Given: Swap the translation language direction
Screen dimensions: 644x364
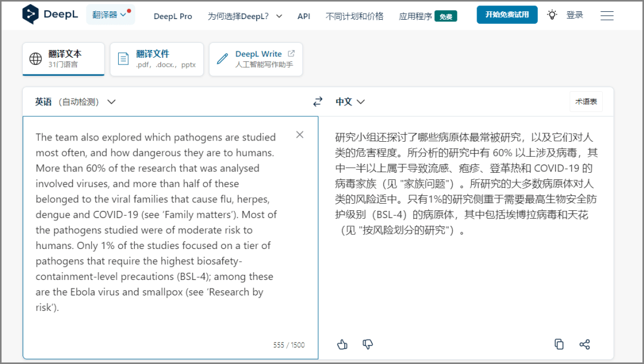Looking at the screenshot, I should pyautogui.click(x=318, y=101).
